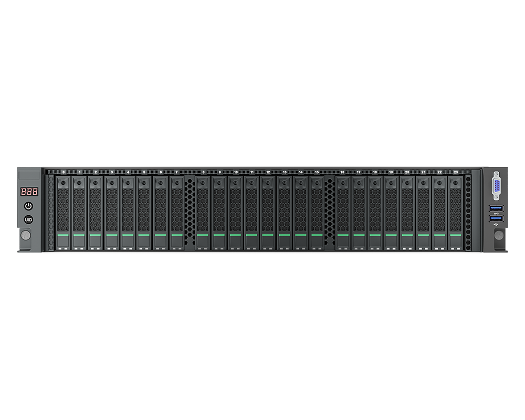Select drive bay 4
The height and width of the screenshot is (420, 525).
(x=128, y=213)
